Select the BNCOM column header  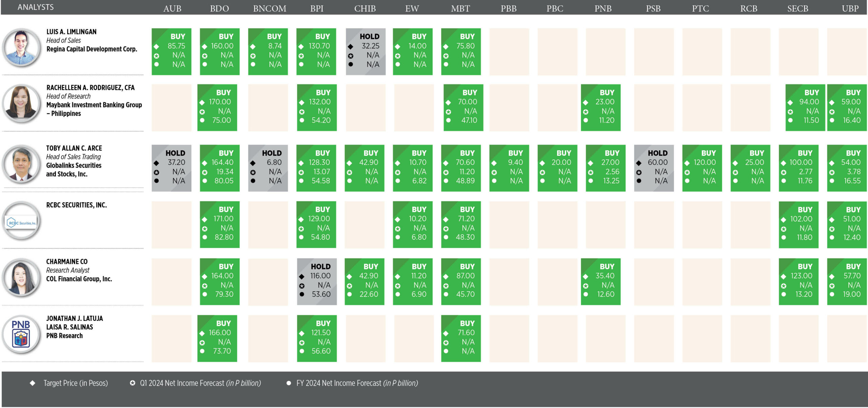point(270,8)
